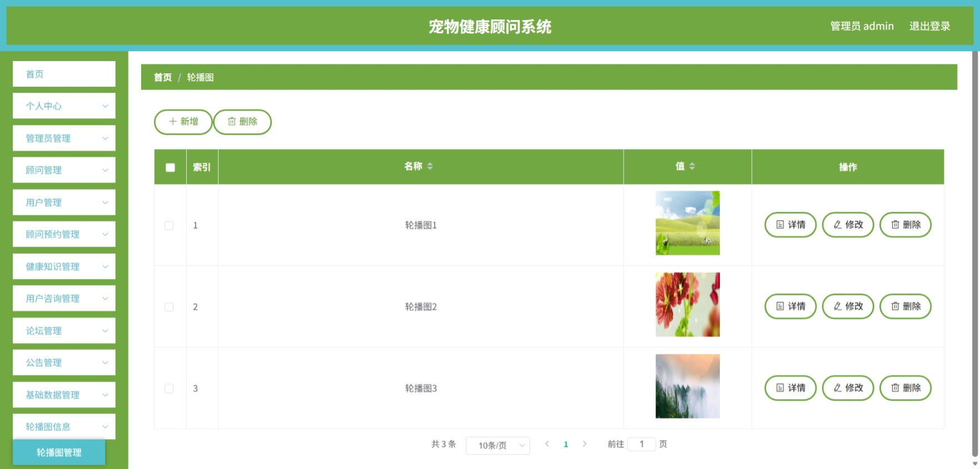Expand the 公告管理 sidebar menu

click(64, 363)
